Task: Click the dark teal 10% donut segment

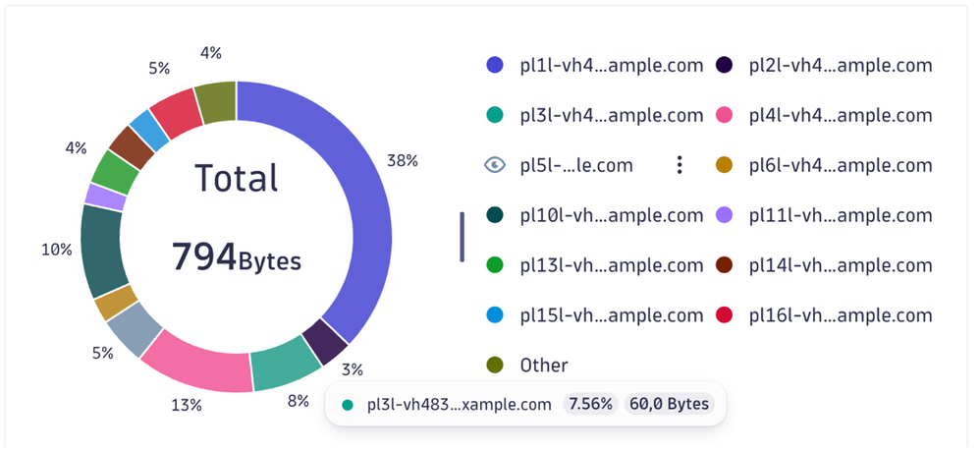Action: pos(102,249)
